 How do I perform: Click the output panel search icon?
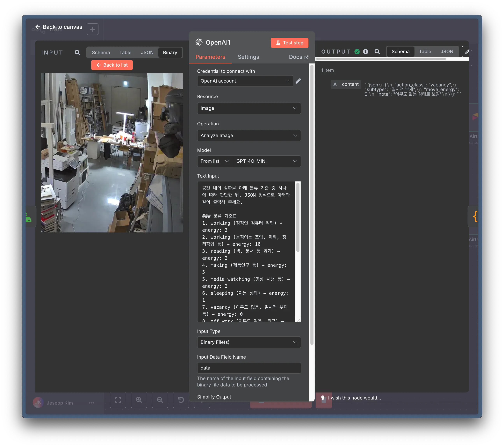377,52
